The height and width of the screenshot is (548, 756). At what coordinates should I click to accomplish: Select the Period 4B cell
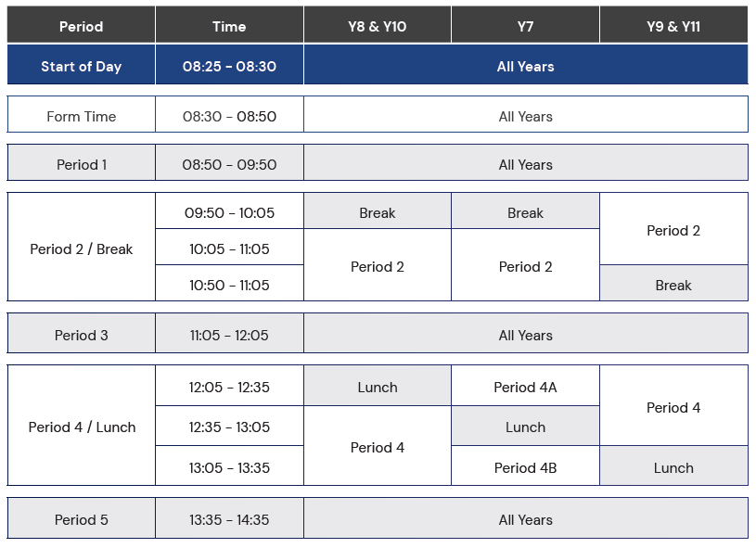[526, 466]
